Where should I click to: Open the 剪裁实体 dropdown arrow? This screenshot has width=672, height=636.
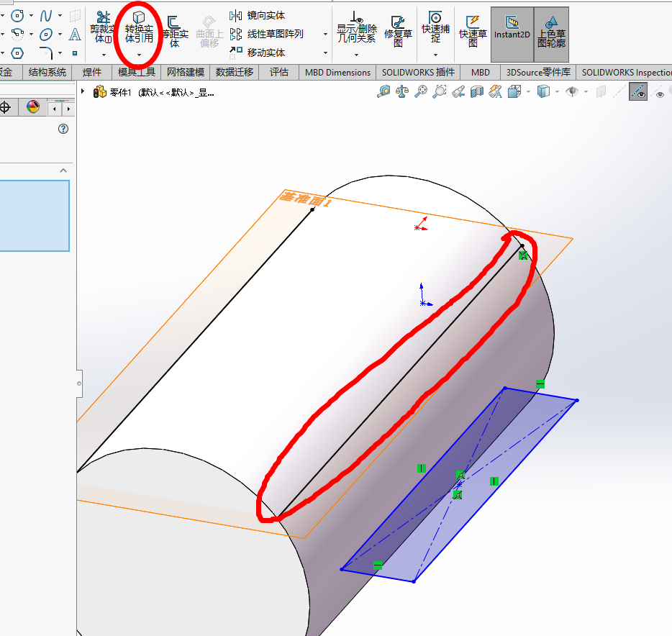point(104,55)
